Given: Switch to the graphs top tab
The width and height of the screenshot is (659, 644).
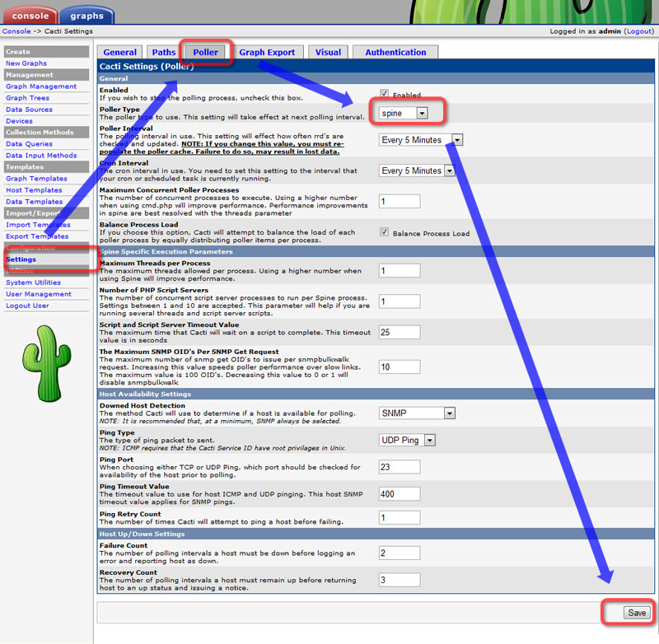Looking at the screenshot, I should pos(87,16).
